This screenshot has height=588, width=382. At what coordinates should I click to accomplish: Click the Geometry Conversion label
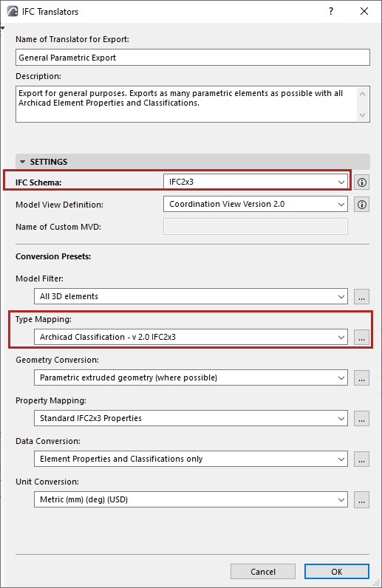tap(57, 360)
